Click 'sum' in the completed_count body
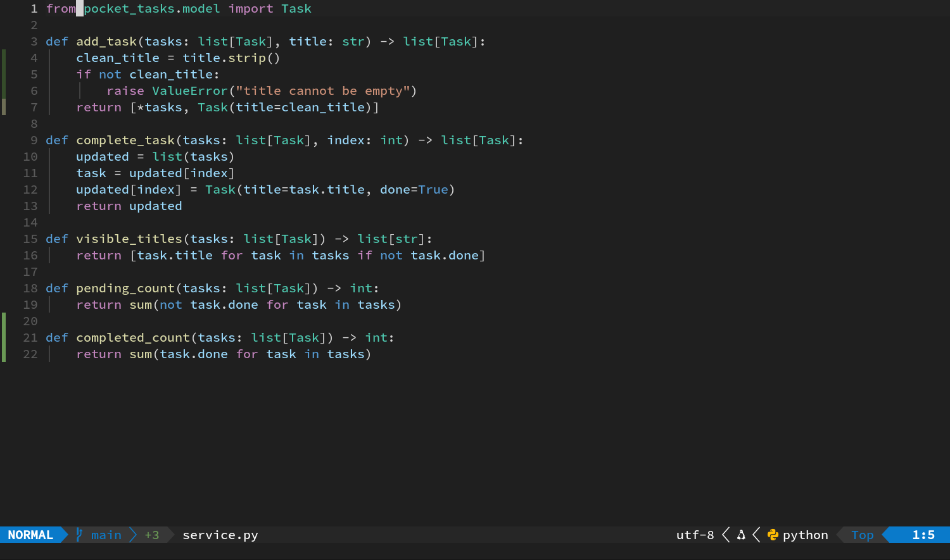 (141, 354)
